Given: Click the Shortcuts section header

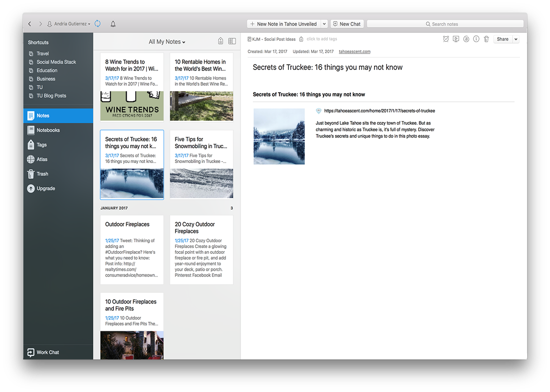Looking at the screenshot, I should pos(38,42).
